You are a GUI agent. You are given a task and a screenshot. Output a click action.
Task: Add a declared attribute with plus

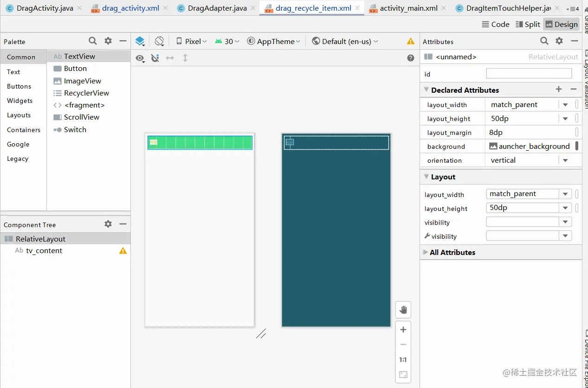coord(559,89)
